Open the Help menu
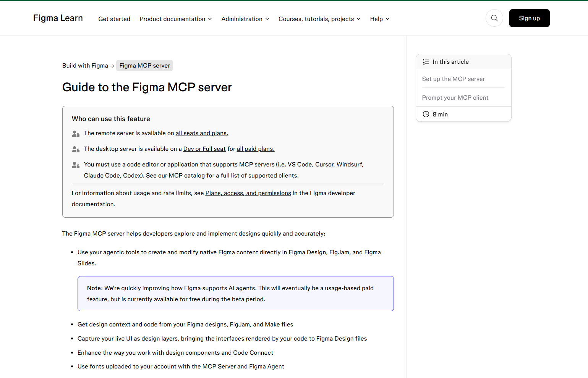 pyautogui.click(x=380, y=19)
